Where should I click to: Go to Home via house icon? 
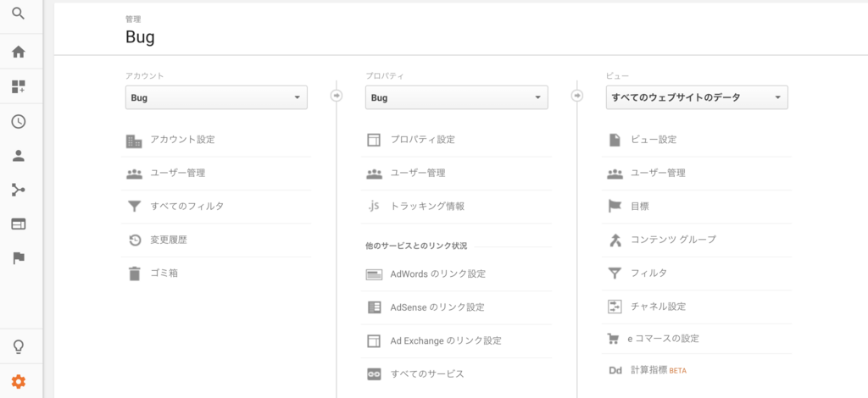point(19,52)
